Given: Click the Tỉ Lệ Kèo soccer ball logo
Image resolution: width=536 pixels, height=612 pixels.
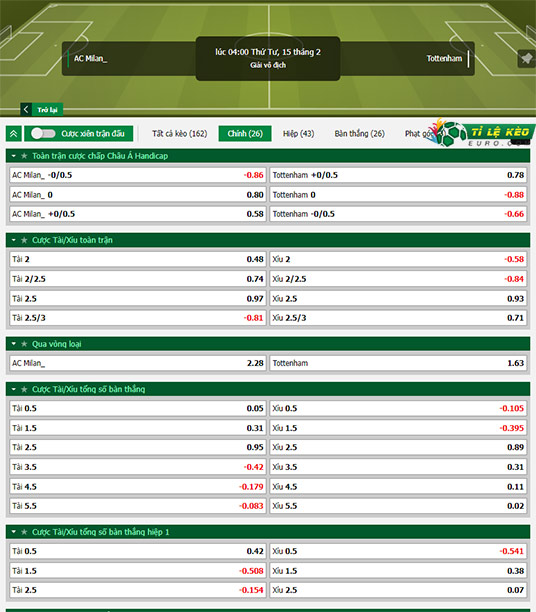Looking at the screenshot, I should click(x=453, y=134).
